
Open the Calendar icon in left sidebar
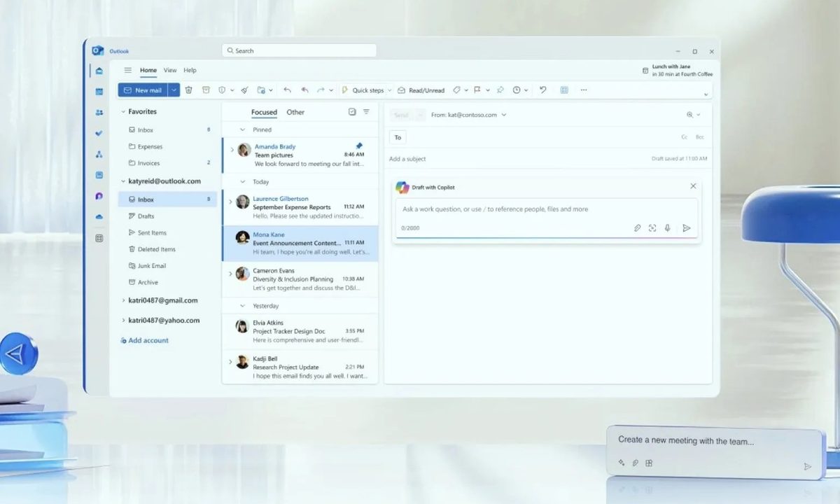point(99,92)
